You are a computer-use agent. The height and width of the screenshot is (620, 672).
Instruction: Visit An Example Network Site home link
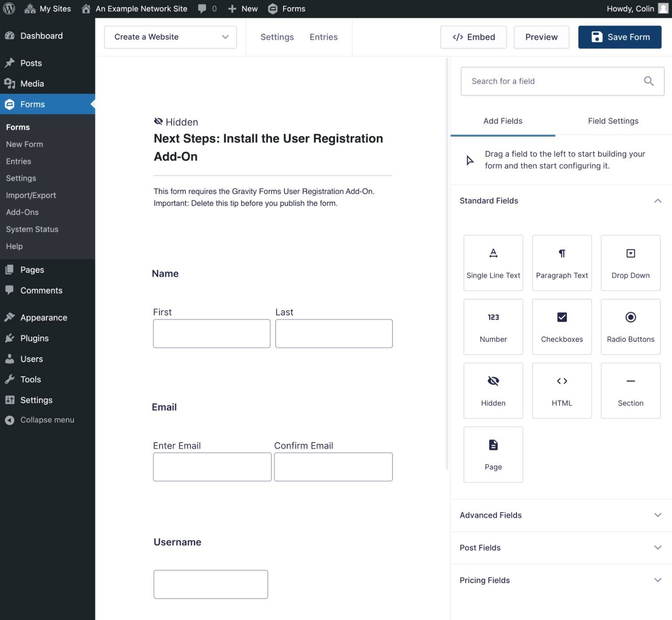(134, 9)
